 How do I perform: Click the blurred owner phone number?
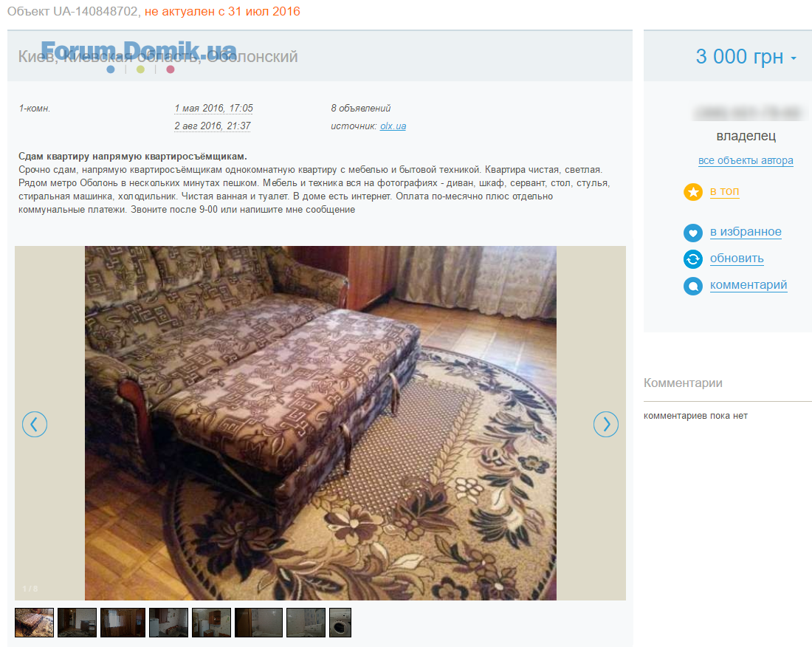click(748, 112)
